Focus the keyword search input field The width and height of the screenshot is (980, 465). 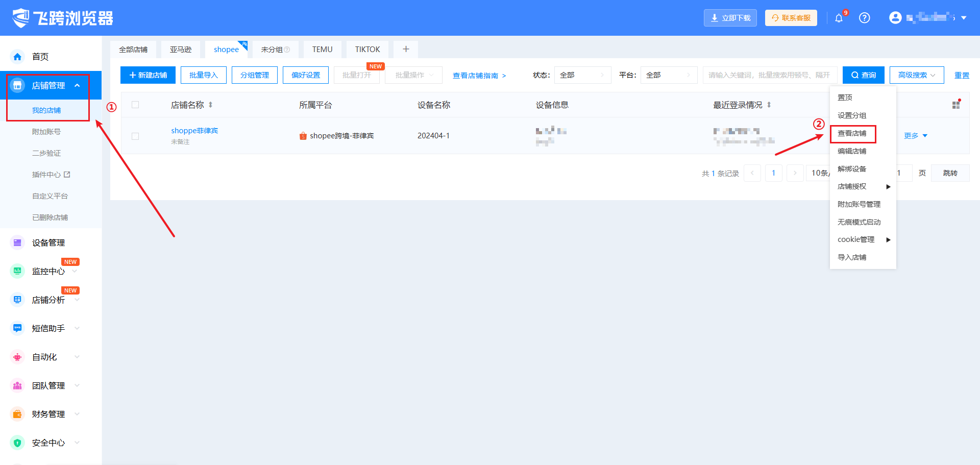769,75
